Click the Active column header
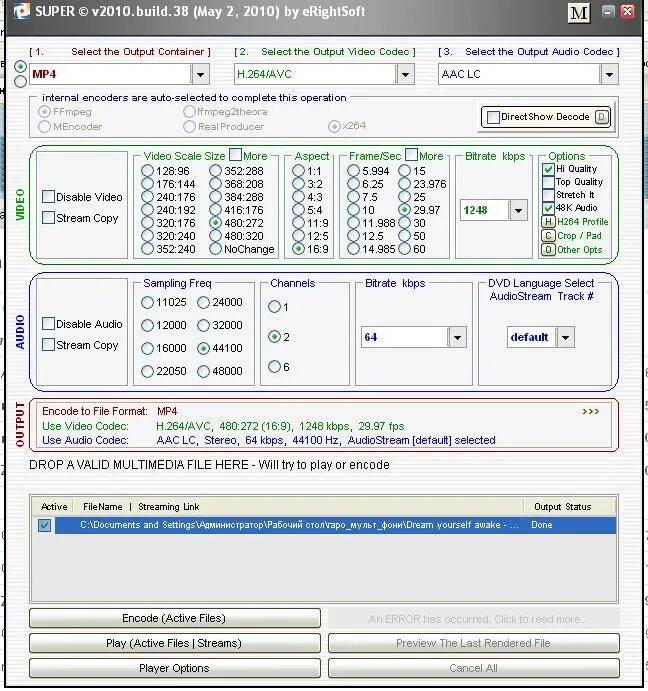The height and width of the screenshot is (691, 648). click(53, 507)
